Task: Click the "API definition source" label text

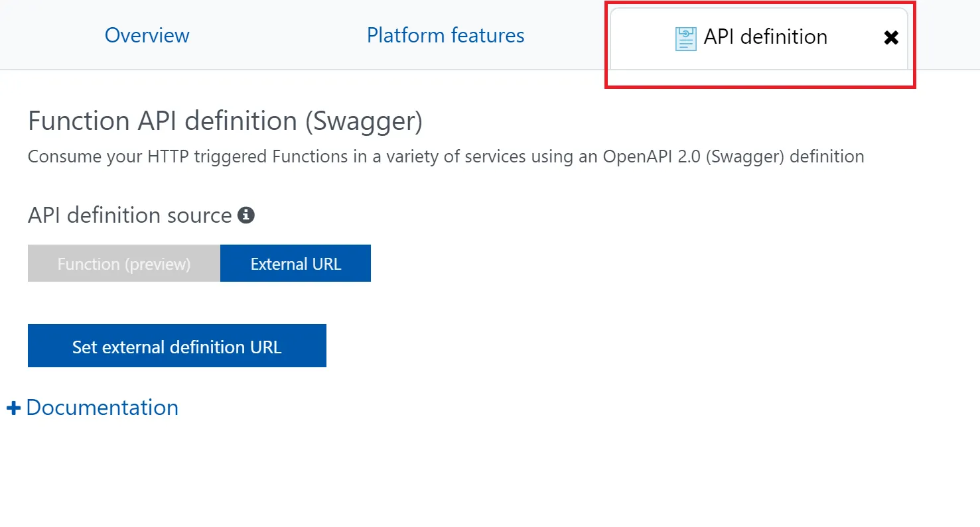Action: click(x=129, y=215)
